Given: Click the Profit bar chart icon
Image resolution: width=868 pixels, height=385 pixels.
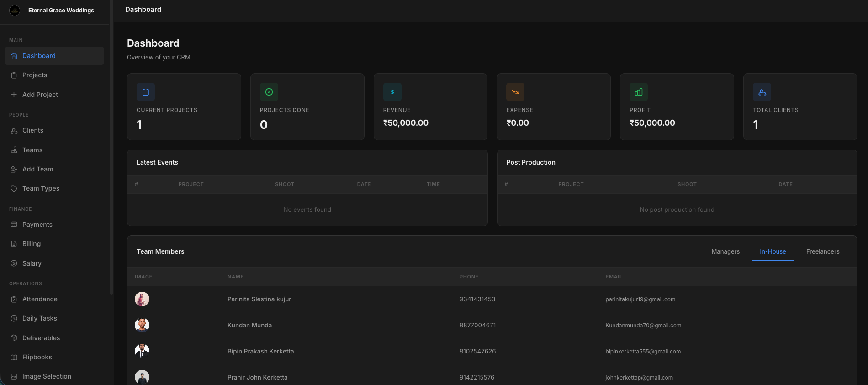Looking at the screenshot, I should point(639,92).
